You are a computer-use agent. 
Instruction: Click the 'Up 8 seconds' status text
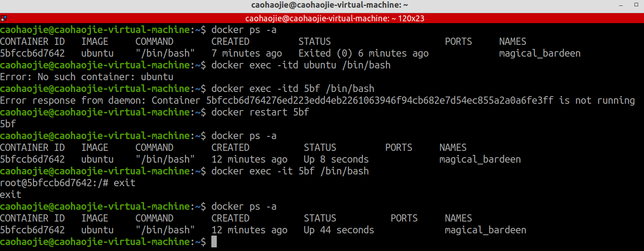[x=336, y=159]
